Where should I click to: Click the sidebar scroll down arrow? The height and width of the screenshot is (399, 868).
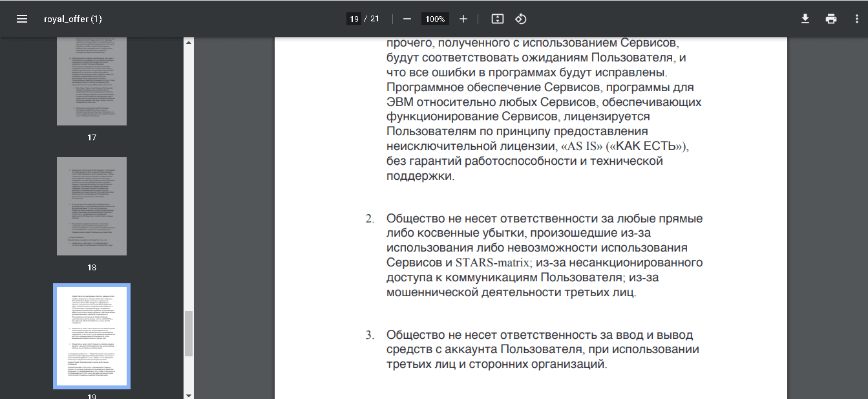click(189, 394)
